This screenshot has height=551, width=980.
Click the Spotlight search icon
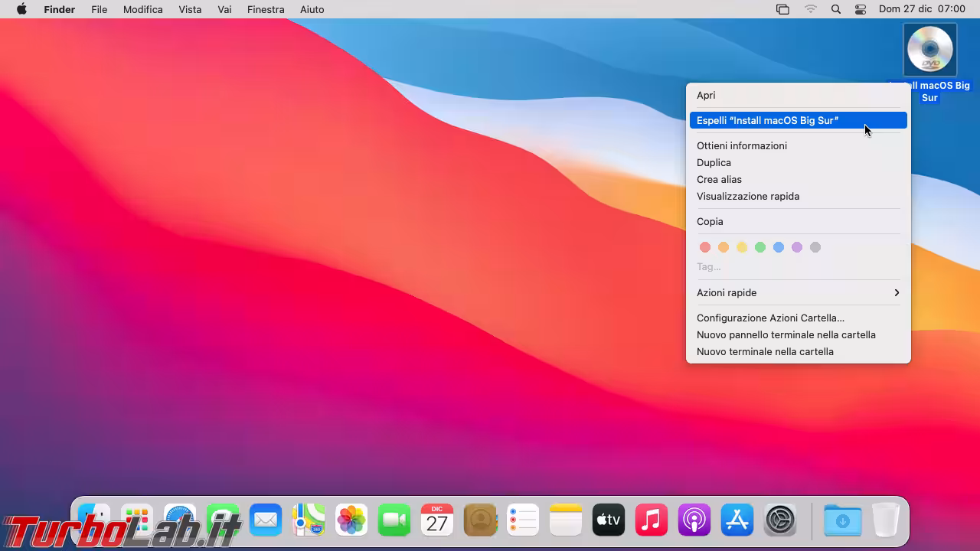point(836,9)
